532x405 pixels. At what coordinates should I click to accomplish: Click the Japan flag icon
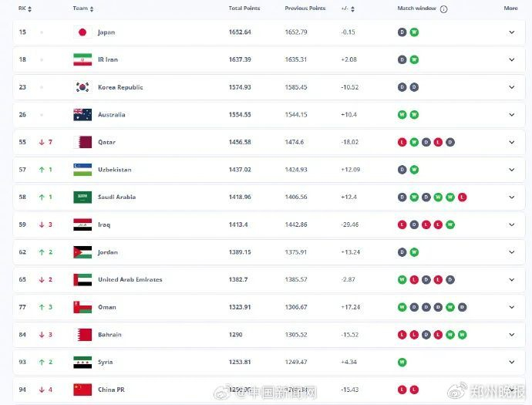pos(82,32)
